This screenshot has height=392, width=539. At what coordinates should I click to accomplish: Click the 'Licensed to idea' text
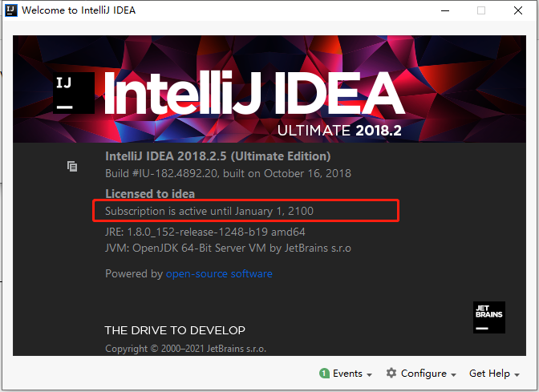pos(150,194)
